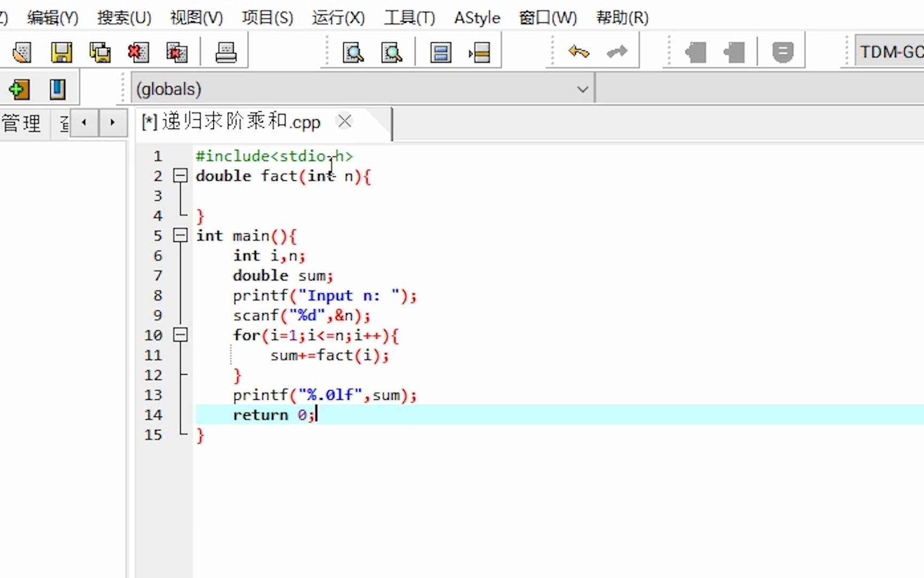Open a file with the folder icon

pos(21,52)
